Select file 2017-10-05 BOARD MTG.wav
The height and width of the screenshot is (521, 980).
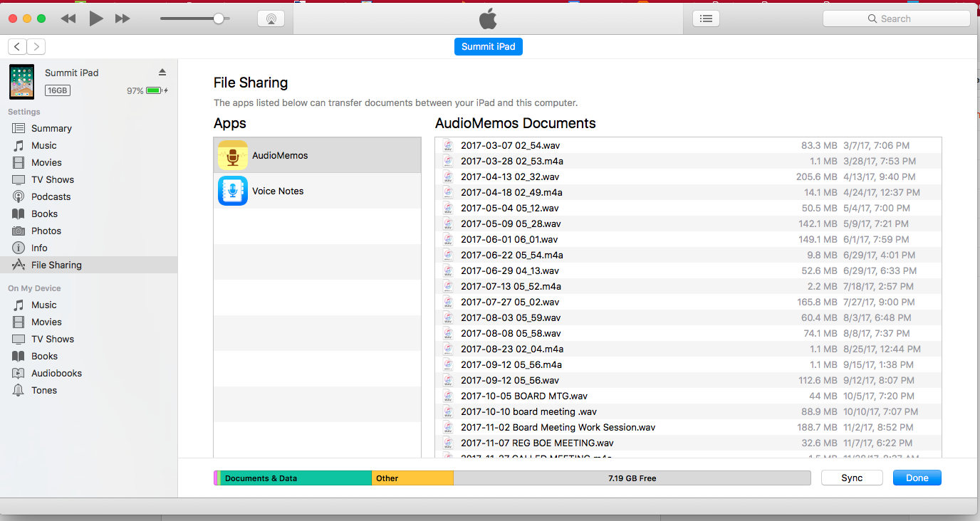click(x=688, y=396)
